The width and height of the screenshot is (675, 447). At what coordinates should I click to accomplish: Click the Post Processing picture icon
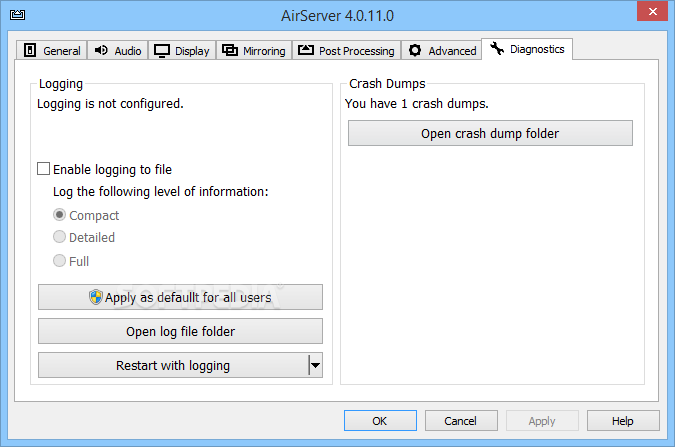[306, 50]
